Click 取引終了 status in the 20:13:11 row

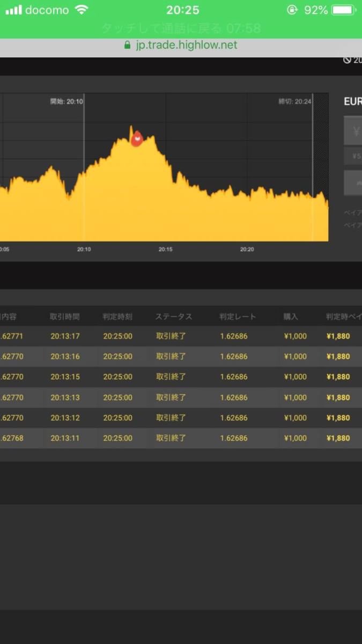[x=171, y=438]
